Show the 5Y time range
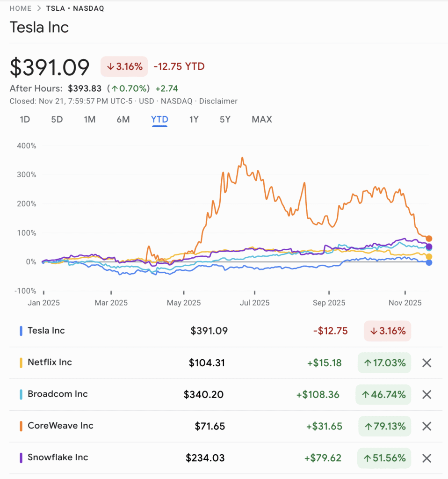 [x=225, y=119]
